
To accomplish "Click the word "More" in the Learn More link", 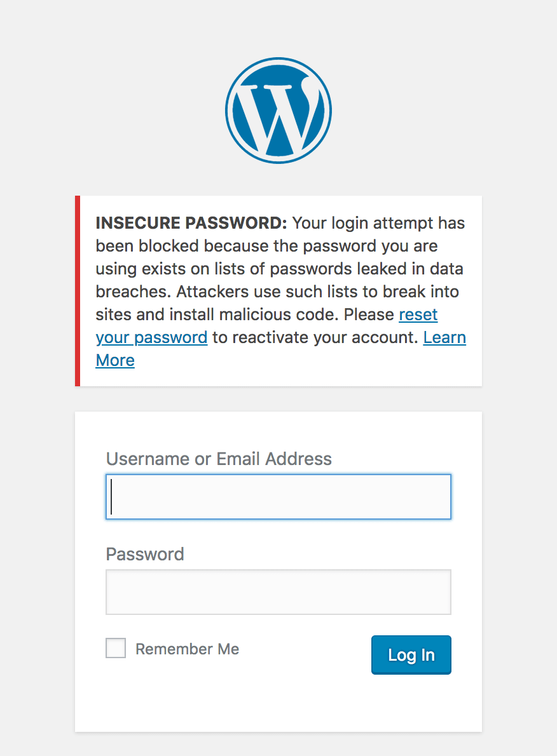I will click(115, 360).
